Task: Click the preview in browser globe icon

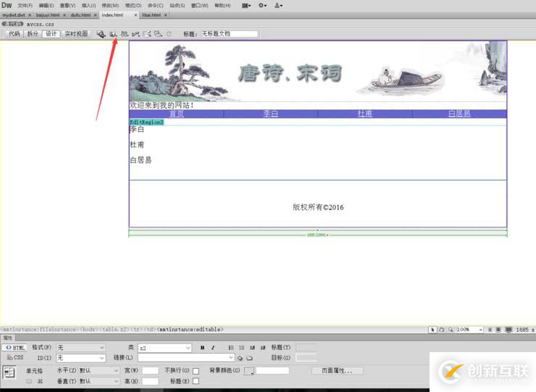Action: pos(113,34)
